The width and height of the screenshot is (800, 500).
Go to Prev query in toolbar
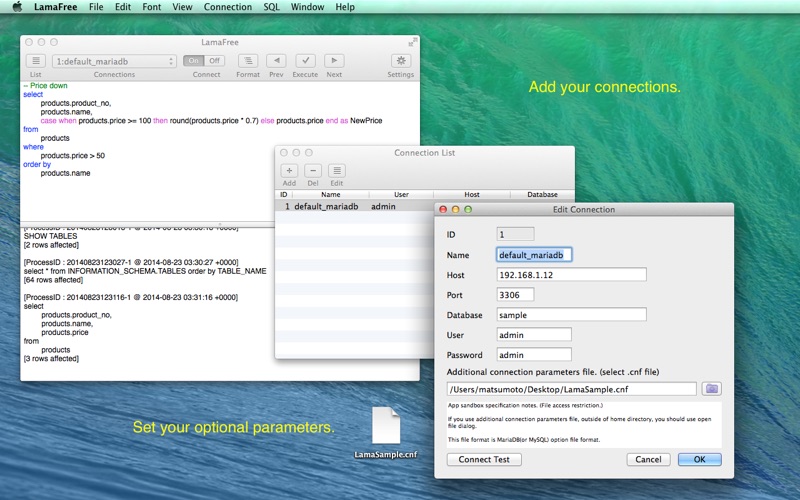(276, 61)
